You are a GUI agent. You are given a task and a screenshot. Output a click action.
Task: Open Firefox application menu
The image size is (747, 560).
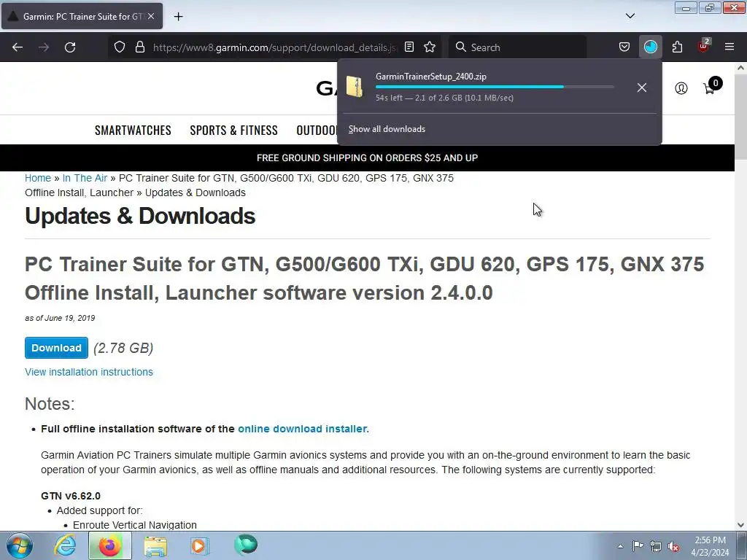[x=729, y=47]
